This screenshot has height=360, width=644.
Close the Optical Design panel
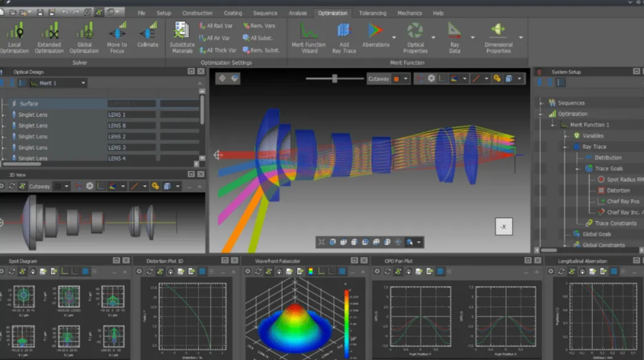(201, 72)
